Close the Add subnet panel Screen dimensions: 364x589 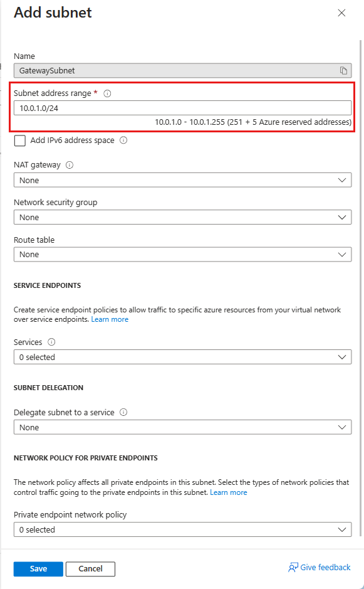341,13
